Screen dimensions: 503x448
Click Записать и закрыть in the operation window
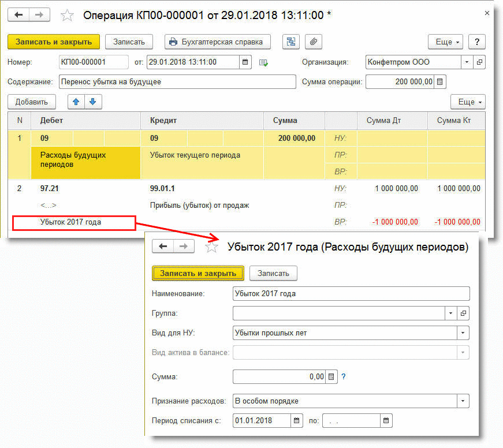53,42
